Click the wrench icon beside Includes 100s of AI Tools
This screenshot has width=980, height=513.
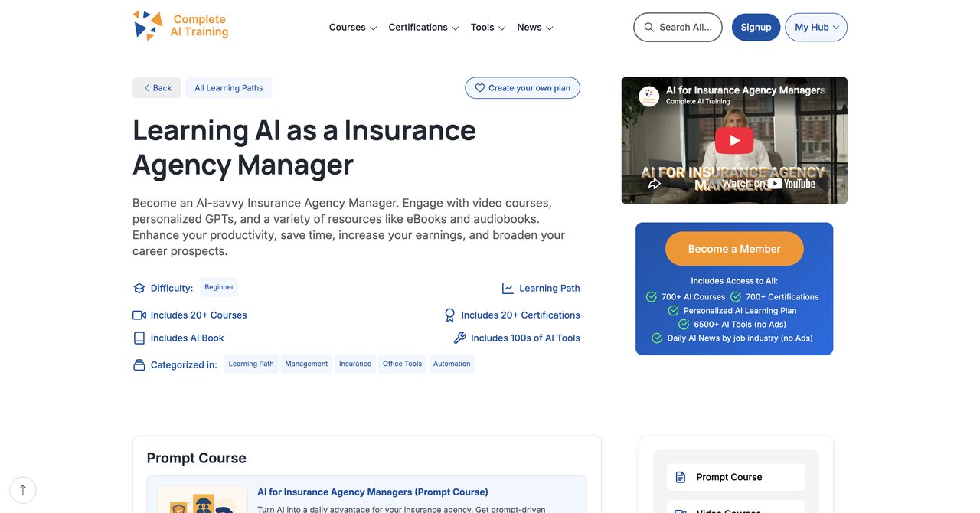[x=460, y=338]
